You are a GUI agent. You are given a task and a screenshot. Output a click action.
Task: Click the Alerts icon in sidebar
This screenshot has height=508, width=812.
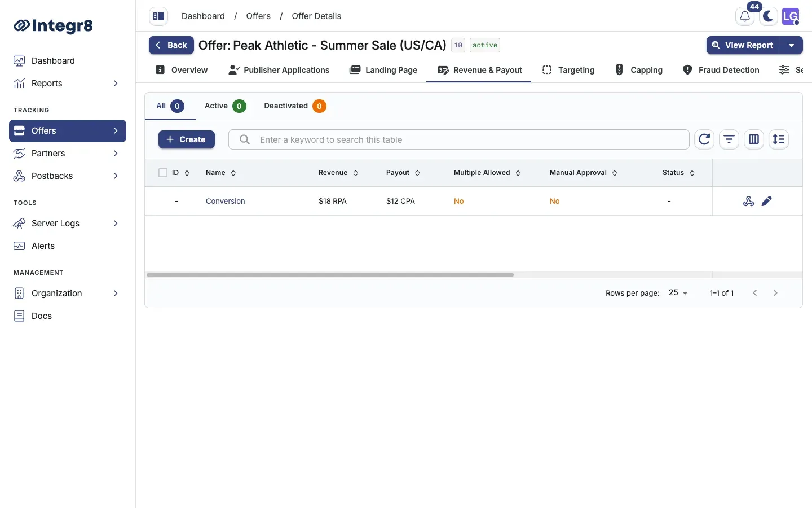19,246
